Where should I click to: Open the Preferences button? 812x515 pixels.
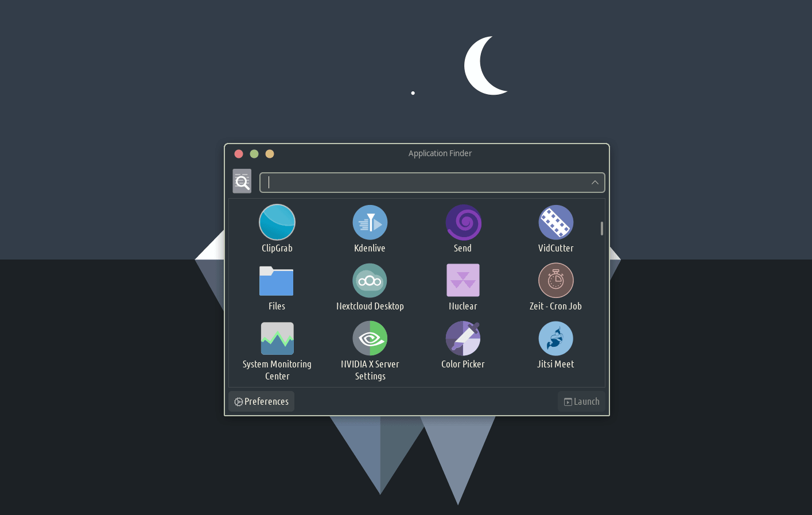coord(262,401)
